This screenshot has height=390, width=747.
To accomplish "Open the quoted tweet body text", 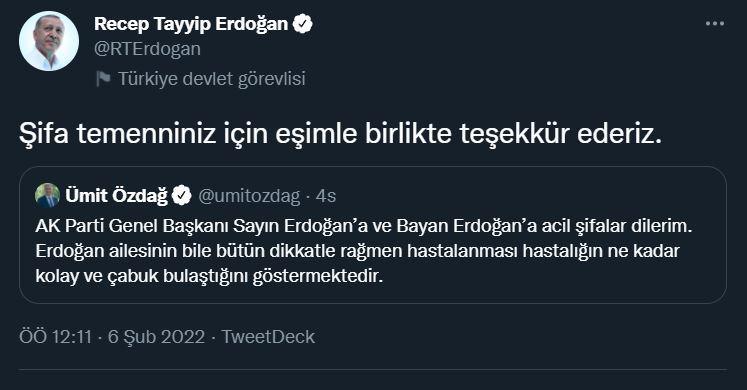I will [x=364, y=250].
